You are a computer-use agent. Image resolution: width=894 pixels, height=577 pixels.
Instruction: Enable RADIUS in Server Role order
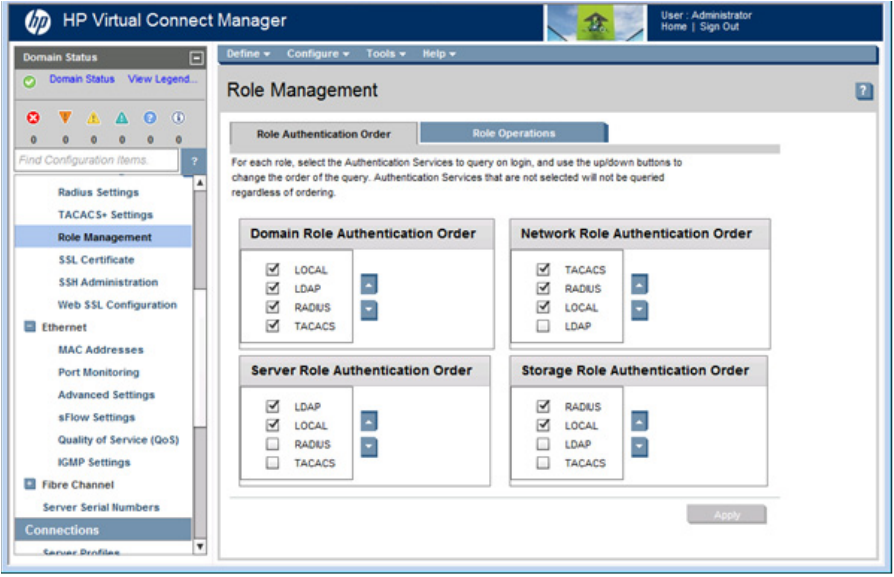[273, 444]
